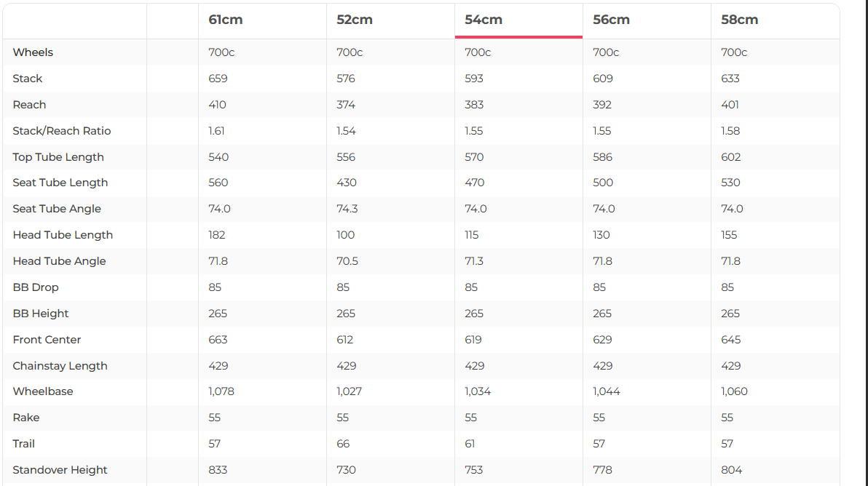Click the Wheels row label
The image size is (868, 486).
(x=33, y=52)
